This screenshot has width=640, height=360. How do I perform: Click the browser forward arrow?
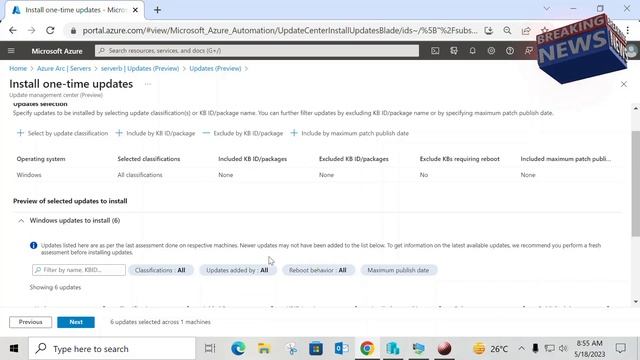click(31, 30)
